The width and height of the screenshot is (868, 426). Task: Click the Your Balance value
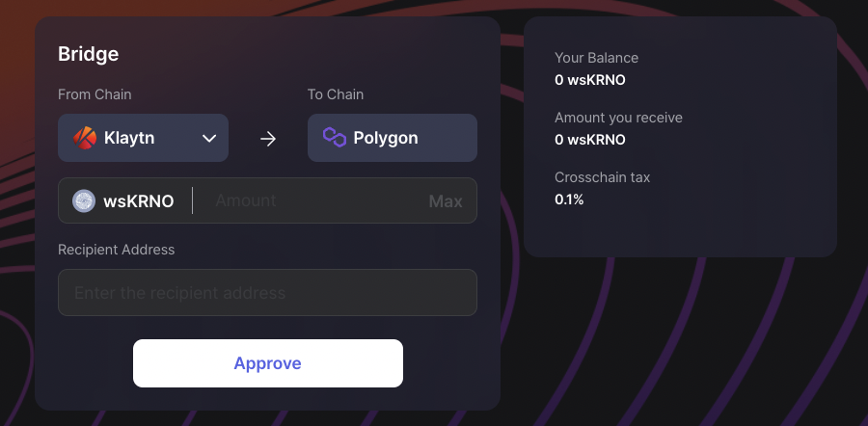[x=590, y=80]
